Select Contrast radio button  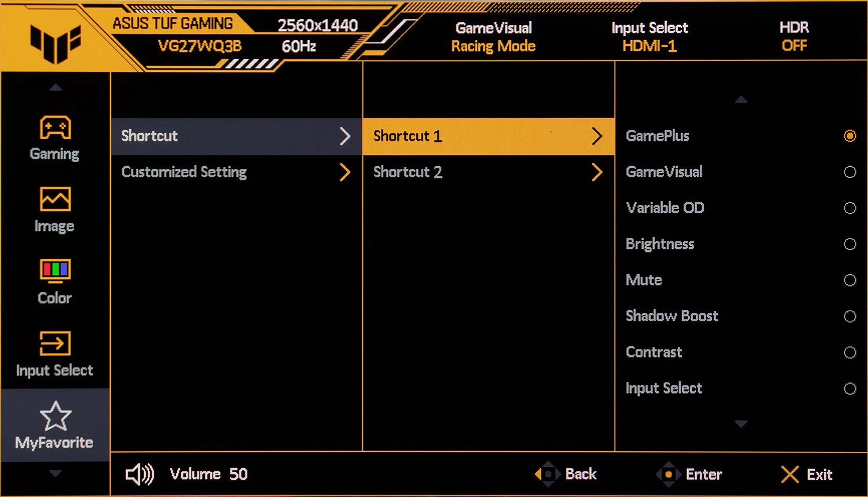850,352
